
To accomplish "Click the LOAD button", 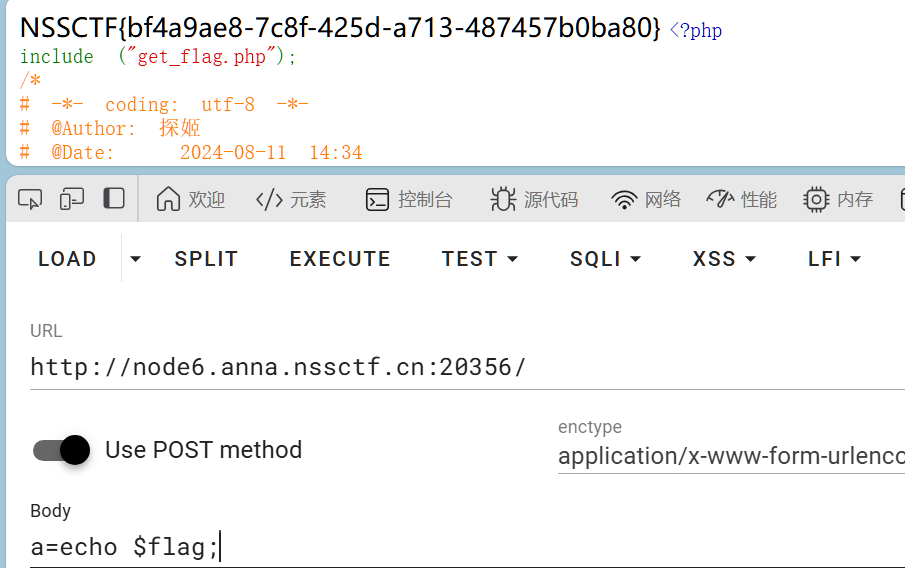I will click(67, 259).
